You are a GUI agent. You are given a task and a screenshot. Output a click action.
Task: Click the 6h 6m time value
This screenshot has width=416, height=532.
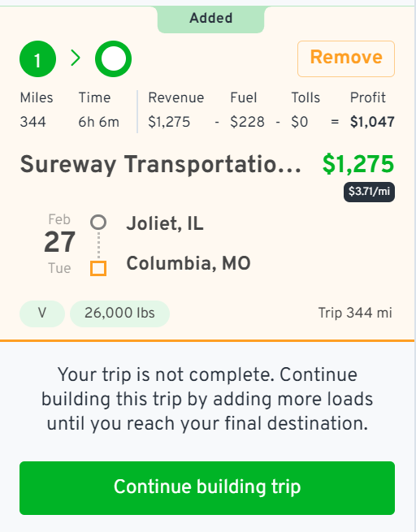(99, 122)
